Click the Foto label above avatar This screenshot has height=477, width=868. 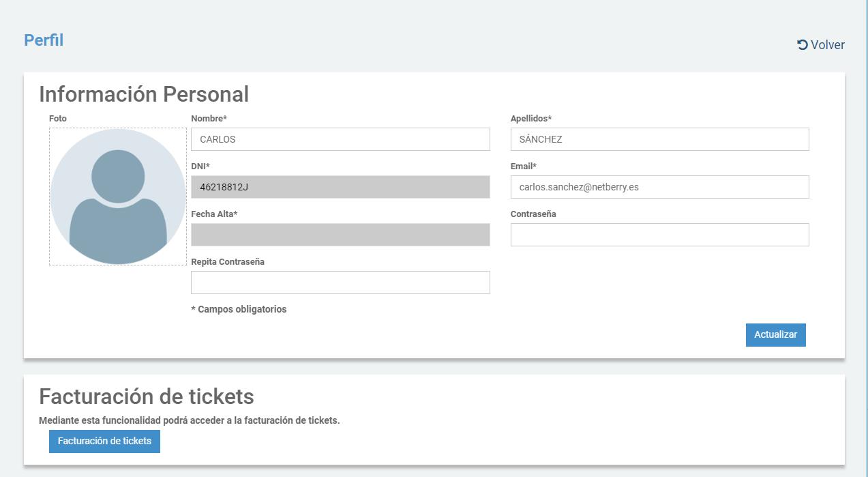click(x=58, y=119)
